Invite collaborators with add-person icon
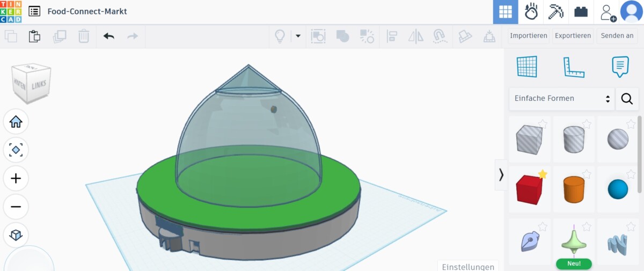Viewport: 644px width, 271px height. tap(608, 12)
